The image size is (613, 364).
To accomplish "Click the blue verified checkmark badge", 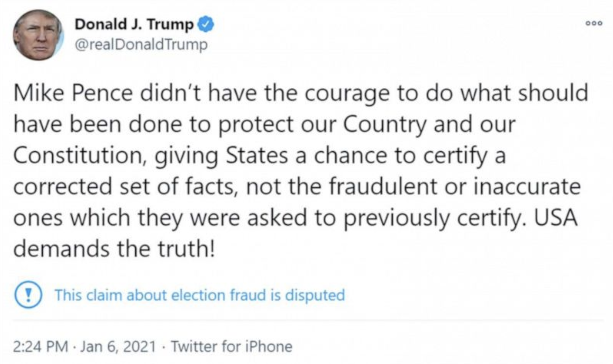I will coord(205,24).
